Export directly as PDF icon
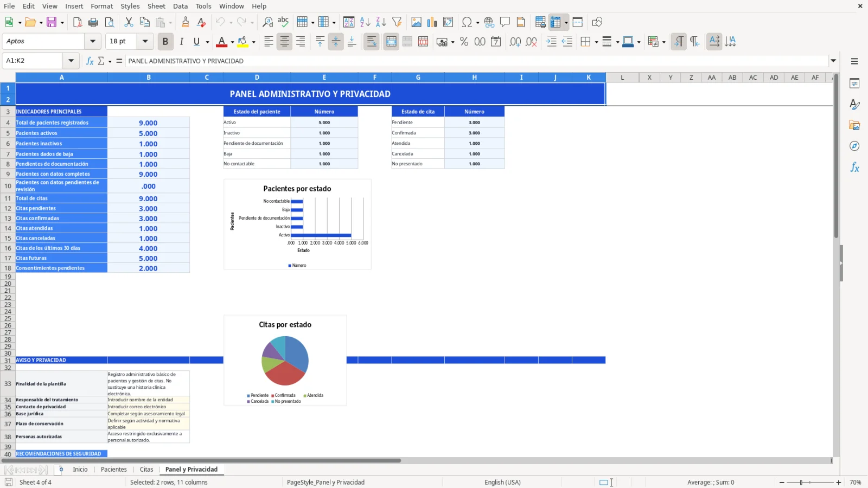The height and width of the screenshot is (488, 868). tap(78, 22)
